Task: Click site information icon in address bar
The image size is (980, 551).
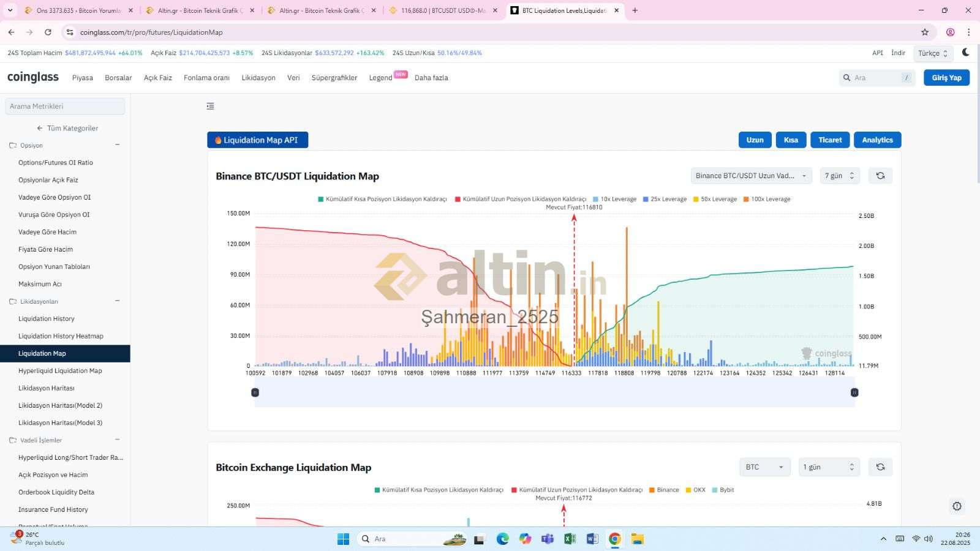Action: coord(70,32)
